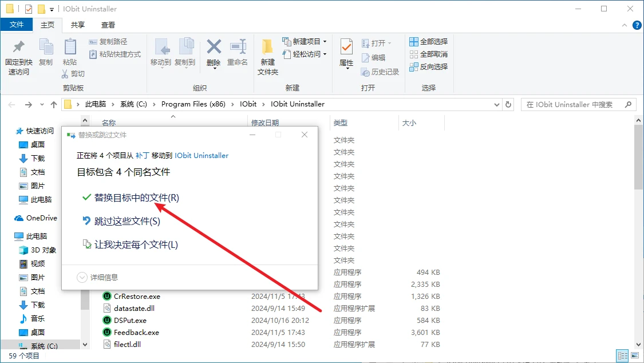Switch to Share (共享) tab
This screenshot has width=644, height=363.
coord(78,25)
